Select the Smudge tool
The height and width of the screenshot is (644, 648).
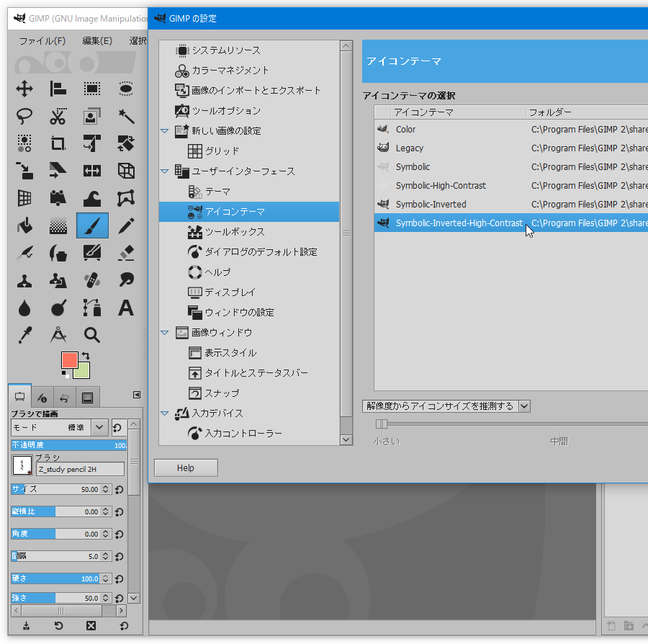[x=125, y=281]
